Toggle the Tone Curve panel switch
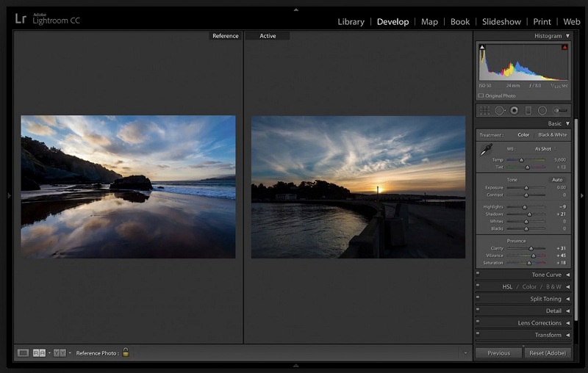 [x=478, y=273]
